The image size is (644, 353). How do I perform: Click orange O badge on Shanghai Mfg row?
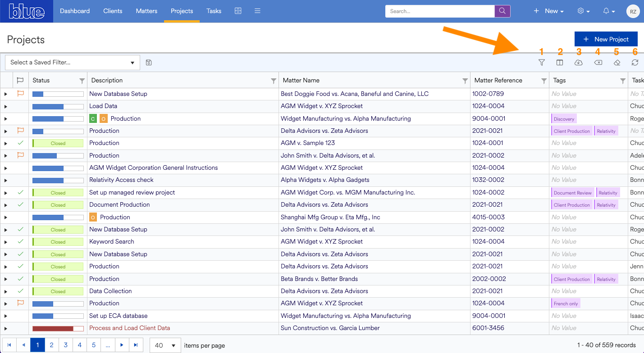(93, 217)
